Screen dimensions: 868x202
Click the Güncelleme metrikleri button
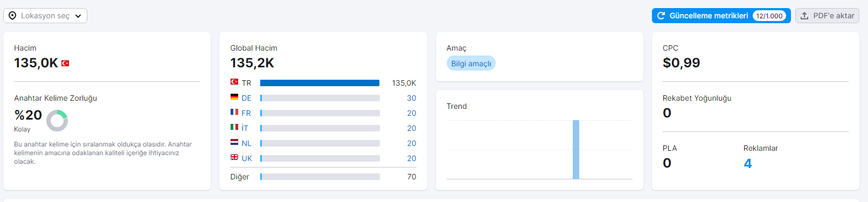pos(721,16)
